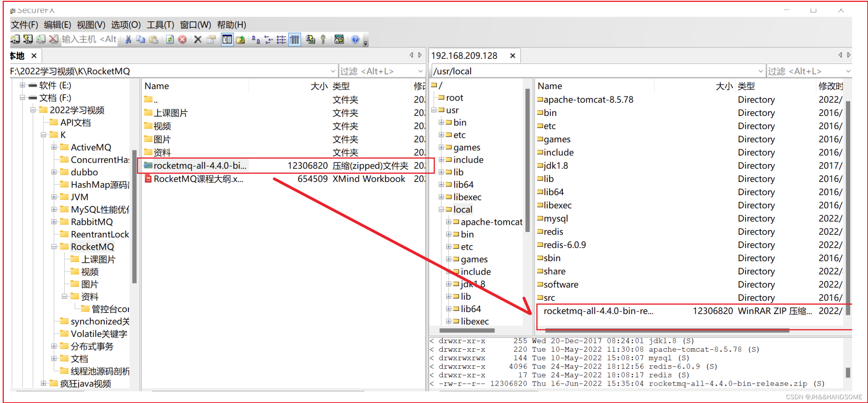Collapse the remote usr tree node
This screenshot has width=868, height=403.
click(x=434, y=110)
